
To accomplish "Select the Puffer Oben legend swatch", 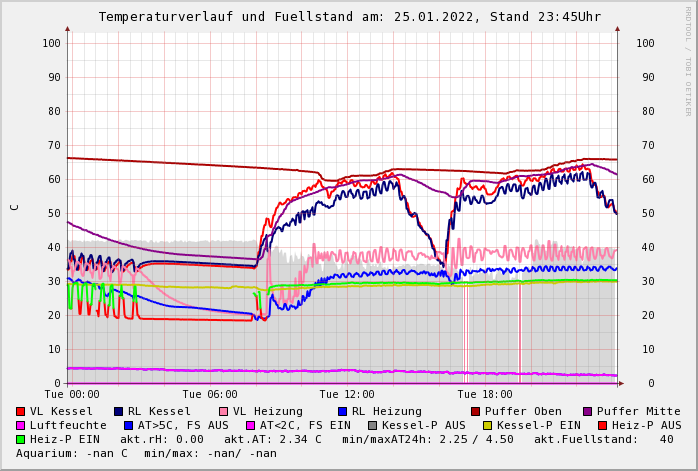I will 475,411.
